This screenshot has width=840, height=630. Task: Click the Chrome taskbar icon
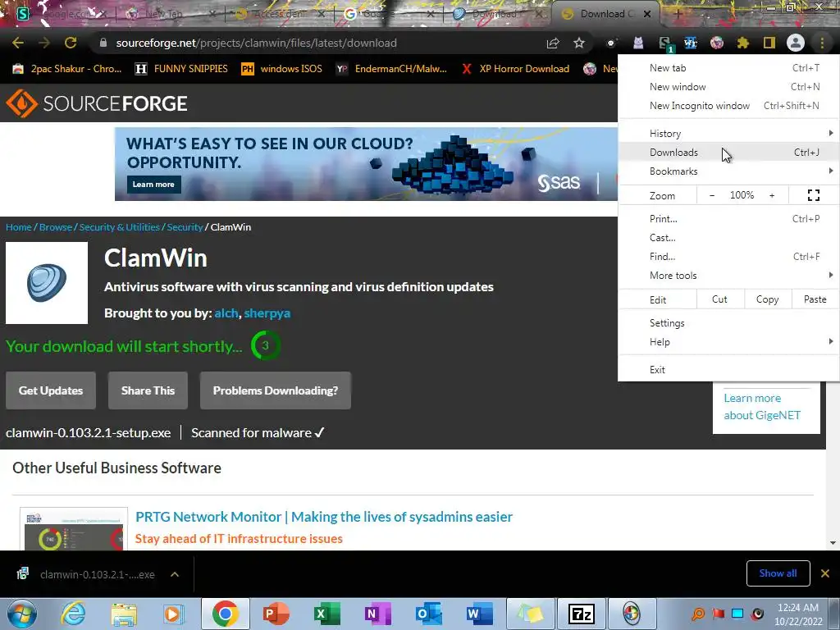click(225, 614)
